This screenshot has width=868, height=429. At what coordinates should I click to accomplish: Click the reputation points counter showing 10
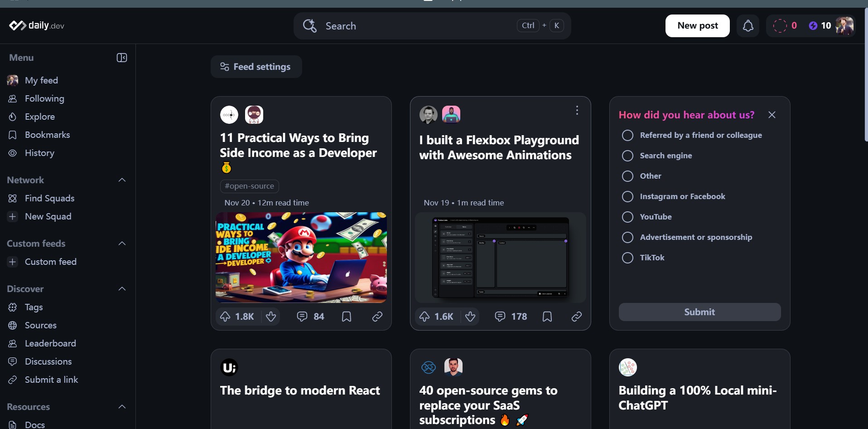pyautogui.click(x=820, y=26)
